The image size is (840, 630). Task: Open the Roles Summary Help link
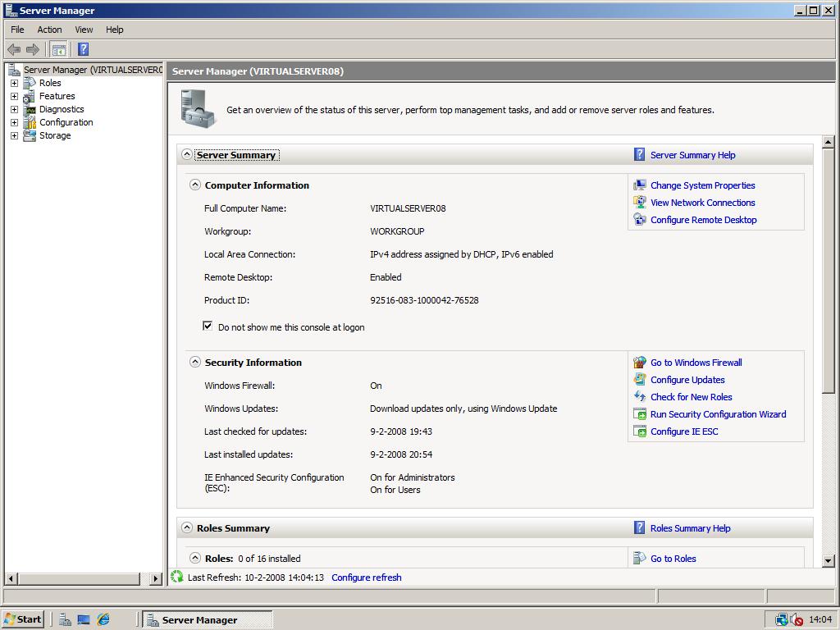click(690, 528)
